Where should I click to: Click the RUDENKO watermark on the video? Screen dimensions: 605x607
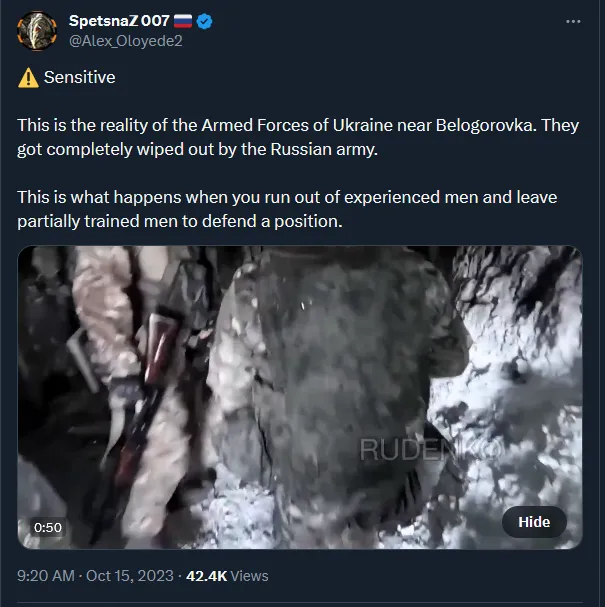click(432, 450)
